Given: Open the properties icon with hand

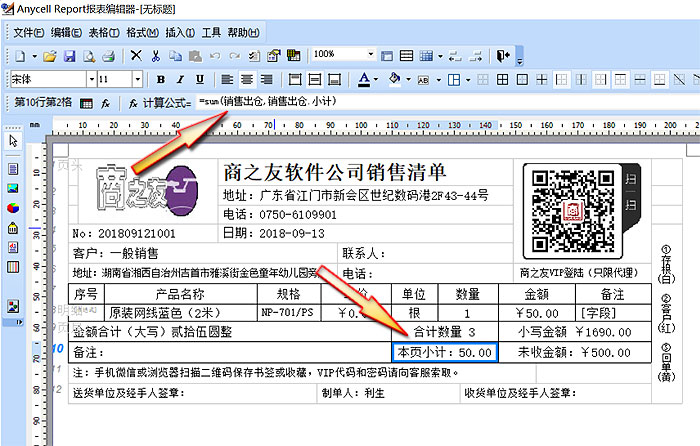Looking at the screenshot, I should coord(273,56).
